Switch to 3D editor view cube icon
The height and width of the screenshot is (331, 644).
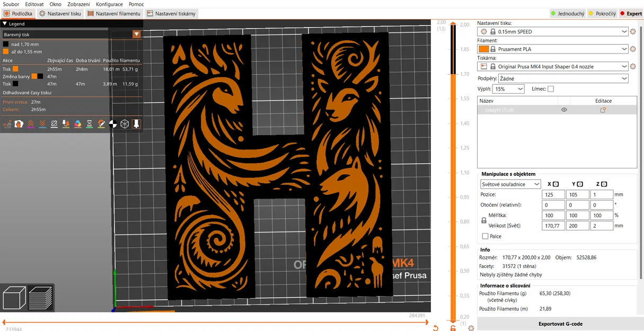pyautogui.click(x=14, y=298)
